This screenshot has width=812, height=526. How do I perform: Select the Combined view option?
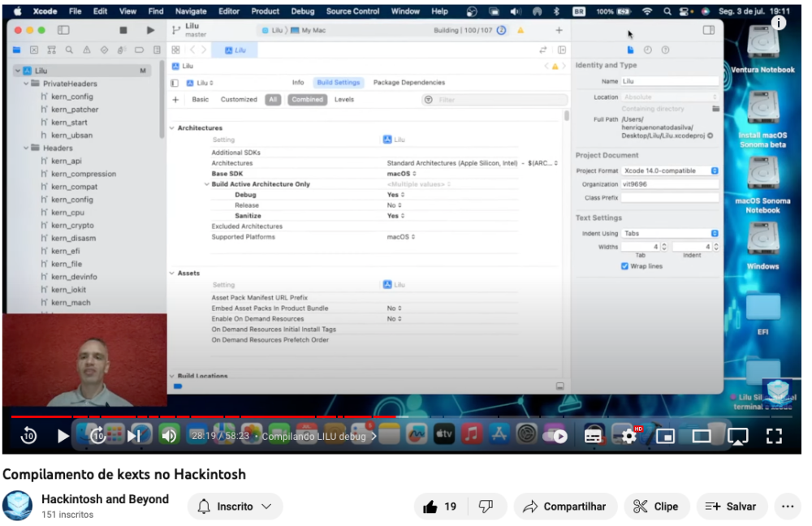[x=307, y=99]
